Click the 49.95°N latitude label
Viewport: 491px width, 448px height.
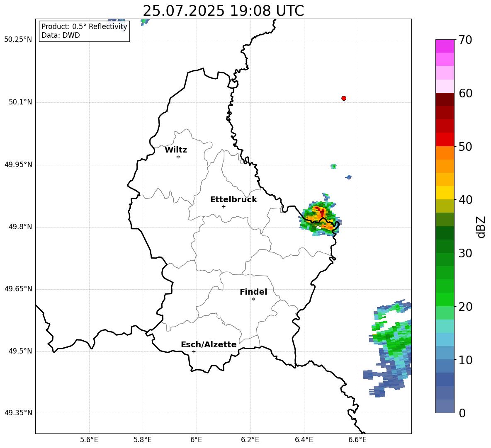18,165
